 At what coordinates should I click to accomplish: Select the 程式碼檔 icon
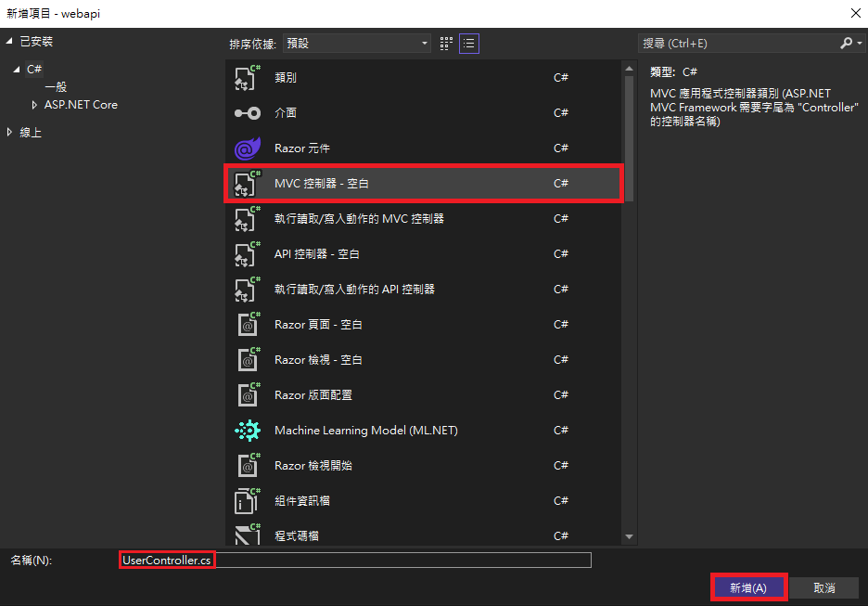247,535
